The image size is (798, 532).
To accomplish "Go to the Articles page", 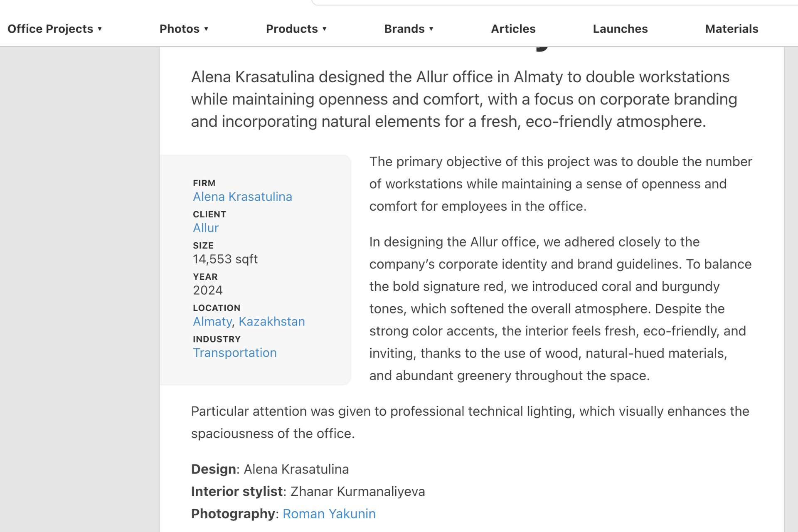I will coord(513,29).
